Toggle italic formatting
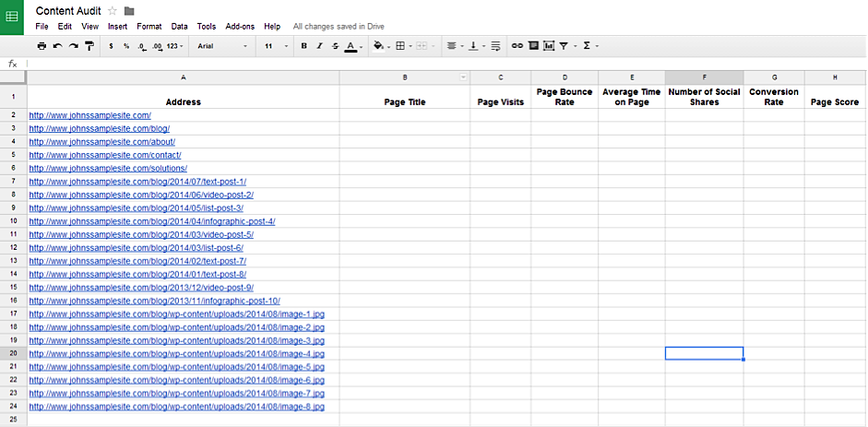 319,45
